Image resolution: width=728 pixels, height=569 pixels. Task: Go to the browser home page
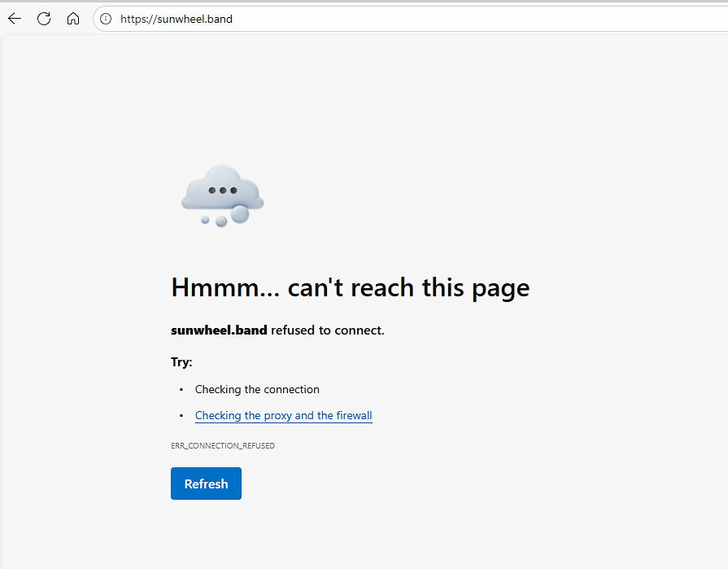point(73,19)
